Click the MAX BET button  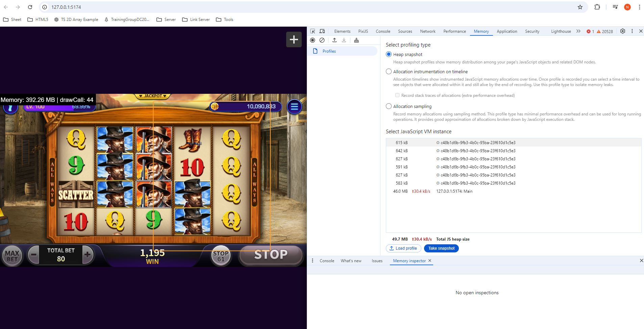tap(12, 256)
